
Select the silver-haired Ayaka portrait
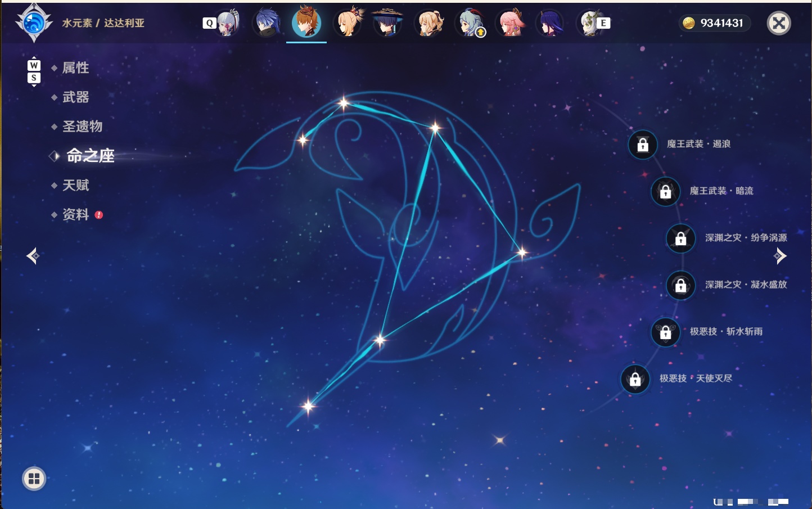tap(227, 23)
